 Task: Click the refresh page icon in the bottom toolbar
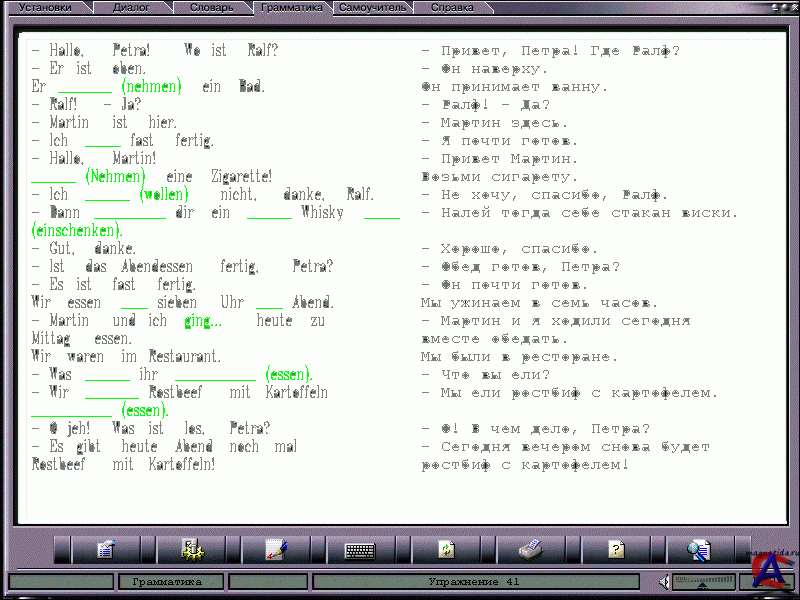(446, 549)
